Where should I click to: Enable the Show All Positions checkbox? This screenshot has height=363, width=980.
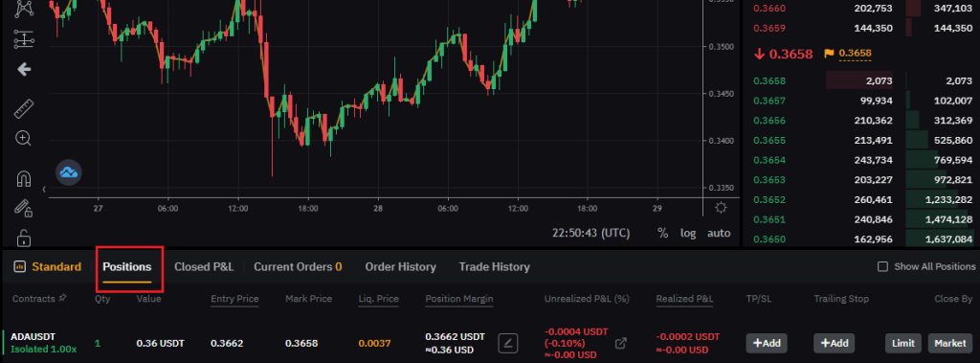pos(882,266)
